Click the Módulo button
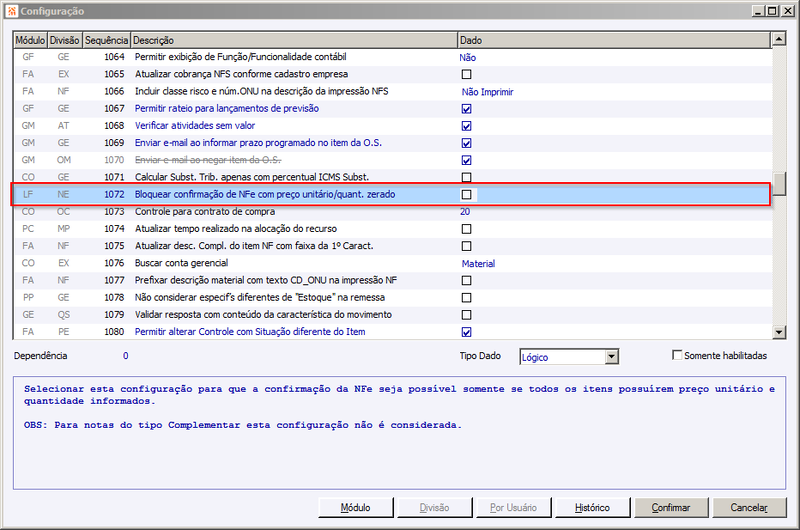 click(x=356, y=508)
